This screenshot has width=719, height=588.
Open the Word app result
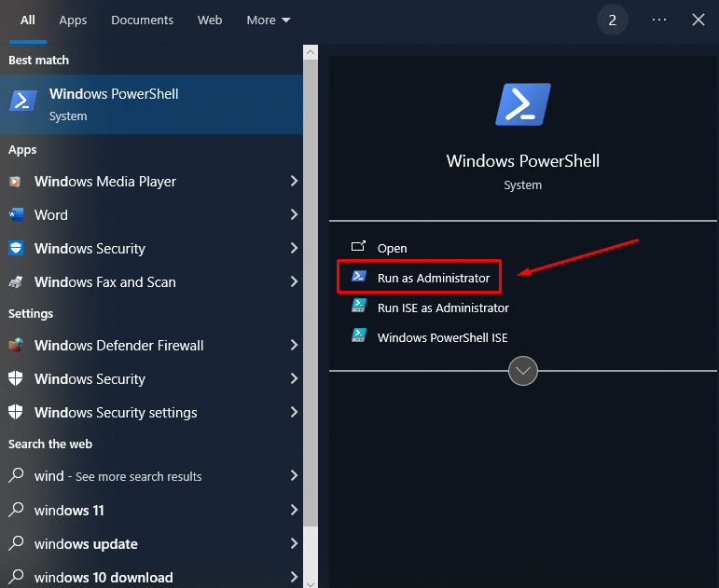[151, 215]
